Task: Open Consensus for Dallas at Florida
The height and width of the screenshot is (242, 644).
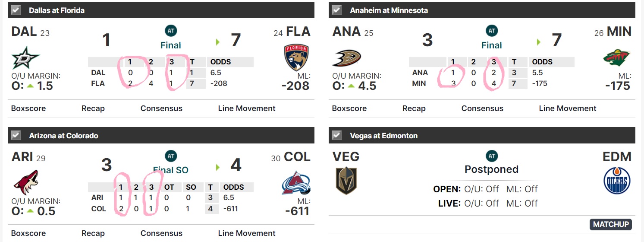Action: point(161,108)
